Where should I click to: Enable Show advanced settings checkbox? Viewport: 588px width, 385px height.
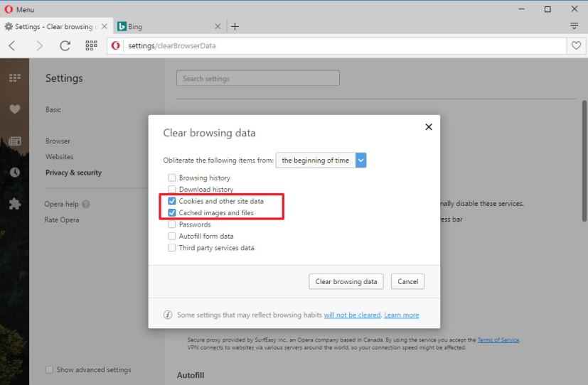(49, 369)
